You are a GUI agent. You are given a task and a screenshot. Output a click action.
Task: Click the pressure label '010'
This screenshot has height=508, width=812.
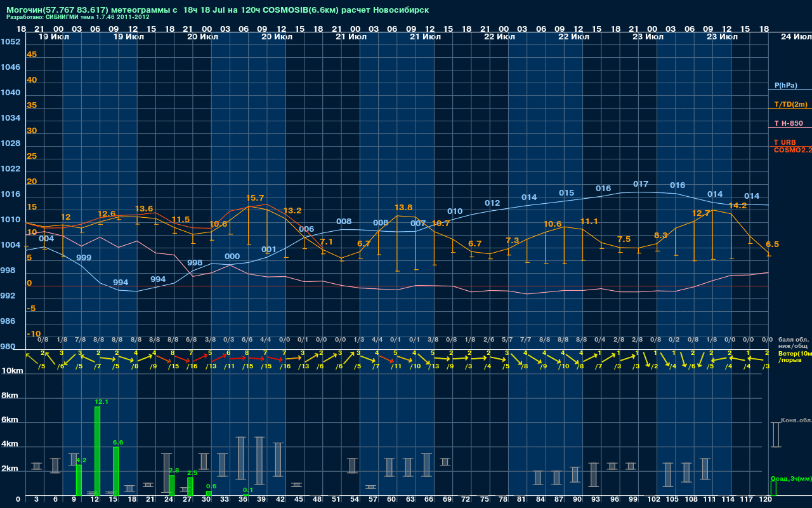coord(455,211)
